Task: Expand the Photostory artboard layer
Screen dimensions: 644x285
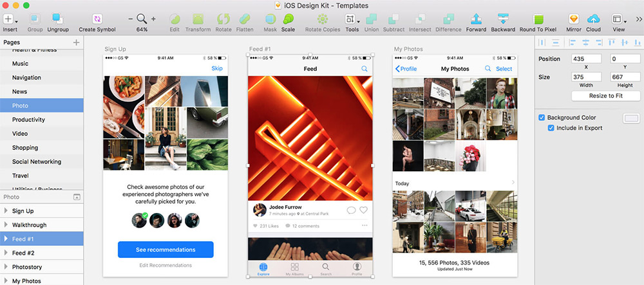Action: coord(6,267)
